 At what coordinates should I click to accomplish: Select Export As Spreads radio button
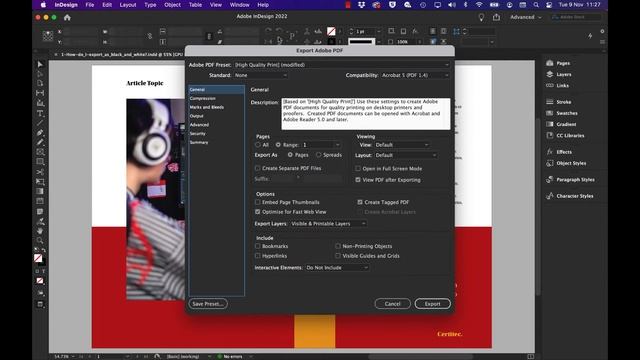[x=318, y=155]
